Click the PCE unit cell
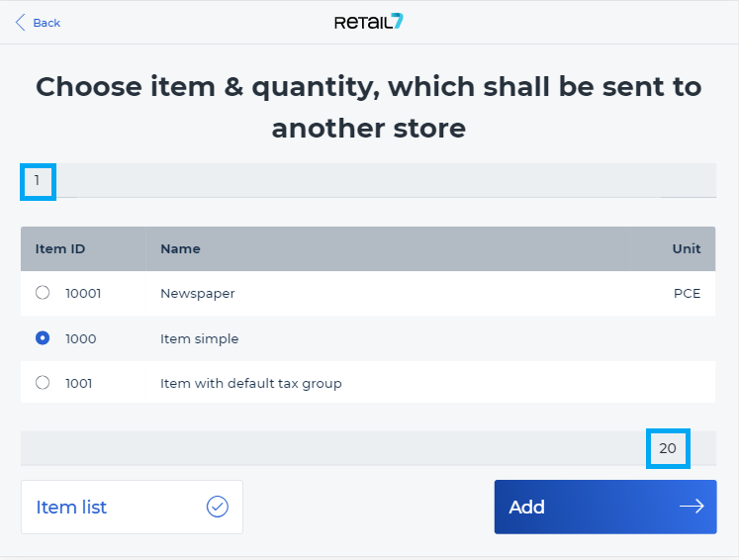This screenshot has height=560, width=739. point(687,293)
